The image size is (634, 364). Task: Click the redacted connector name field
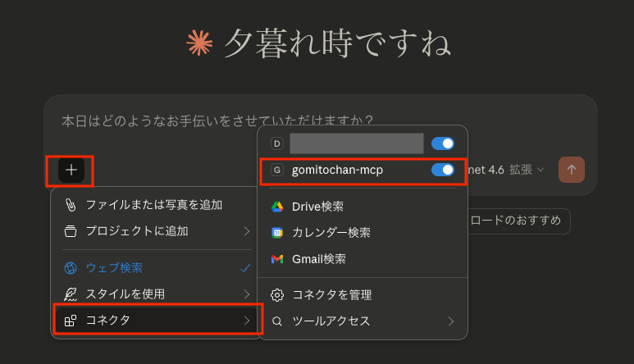[x=357, y=143]
